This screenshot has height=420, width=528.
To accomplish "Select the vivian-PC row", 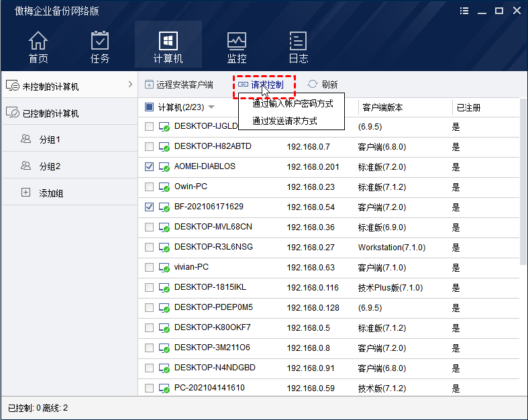I will (x=191, y=267).
